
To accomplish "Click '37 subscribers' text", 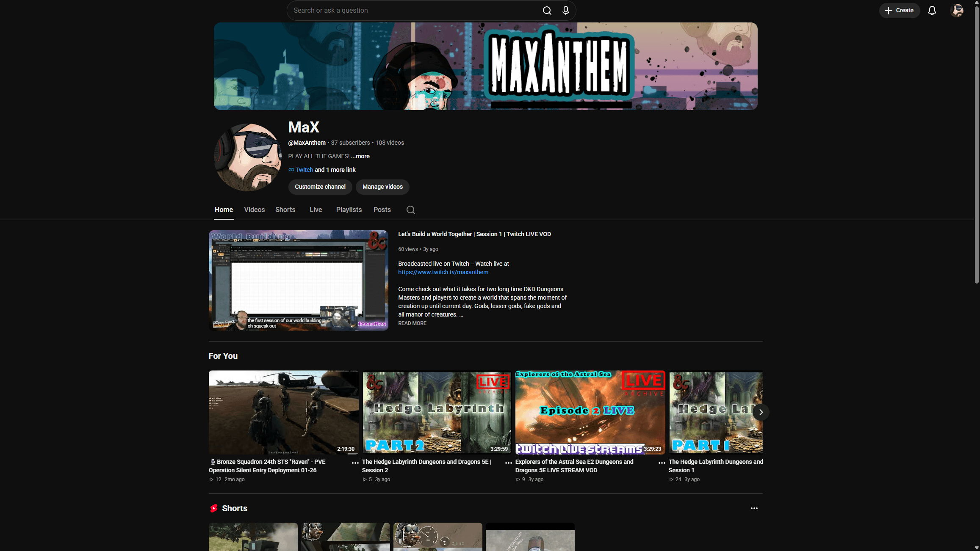I will 350,143.
